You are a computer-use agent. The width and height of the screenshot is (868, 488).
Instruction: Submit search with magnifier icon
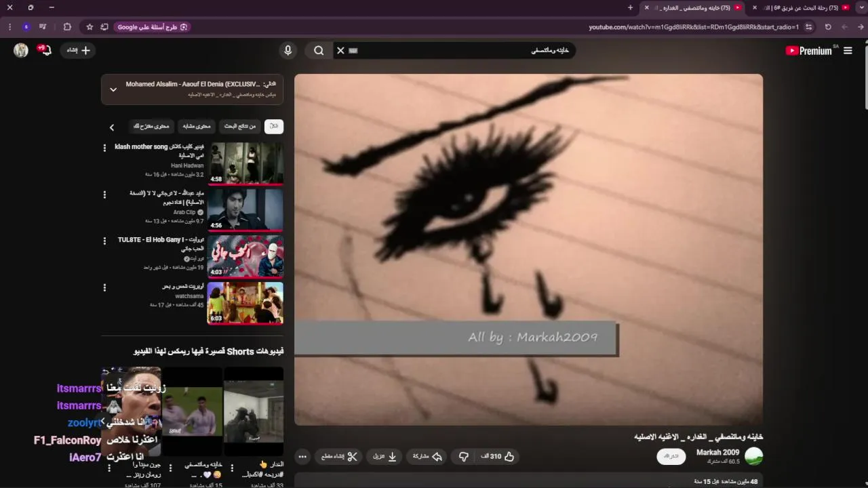tap(319, 50)
